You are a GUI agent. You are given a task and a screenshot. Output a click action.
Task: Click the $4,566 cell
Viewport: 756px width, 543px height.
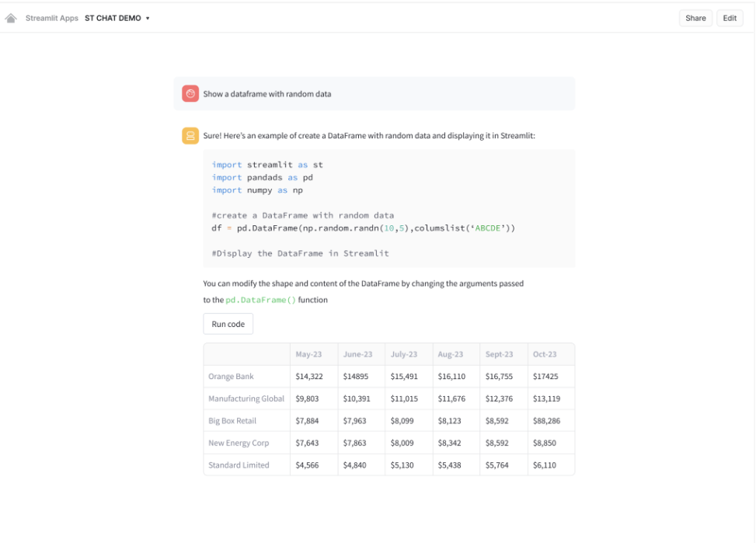point(314,465)
